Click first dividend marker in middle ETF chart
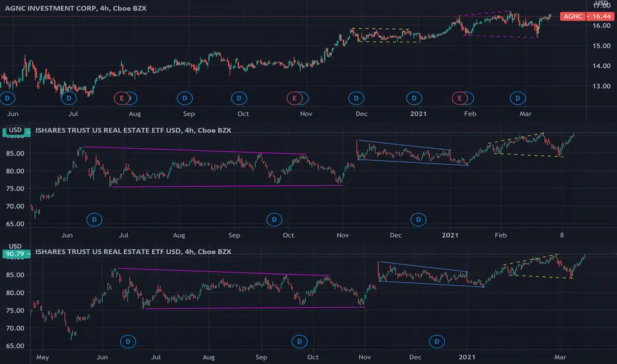This screenshot has height=364, width=617. [94, 220]
